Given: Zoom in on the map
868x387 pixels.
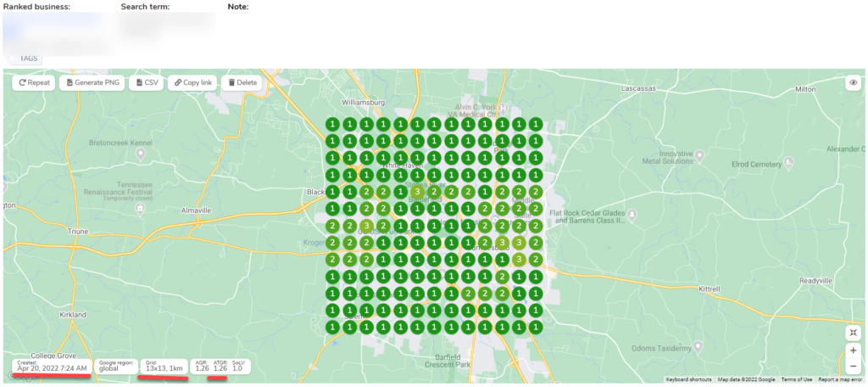Looking at the screenshot, I should coord(853,350).
